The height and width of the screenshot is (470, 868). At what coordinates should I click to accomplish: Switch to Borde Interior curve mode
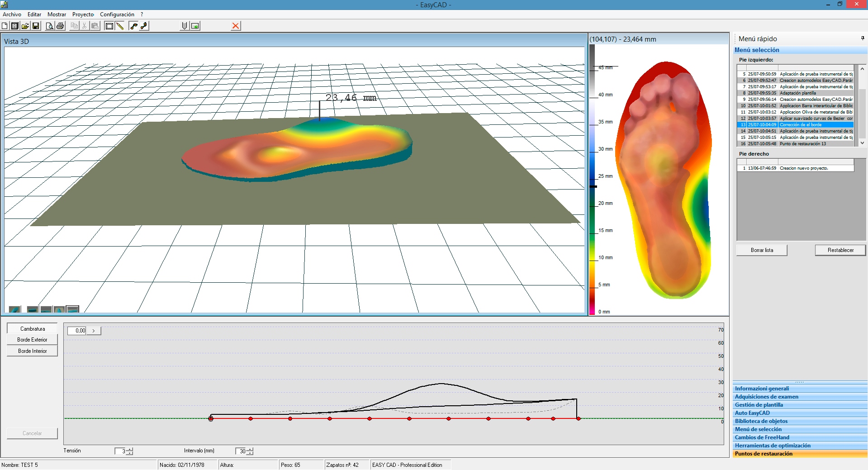tap(32, 351)
